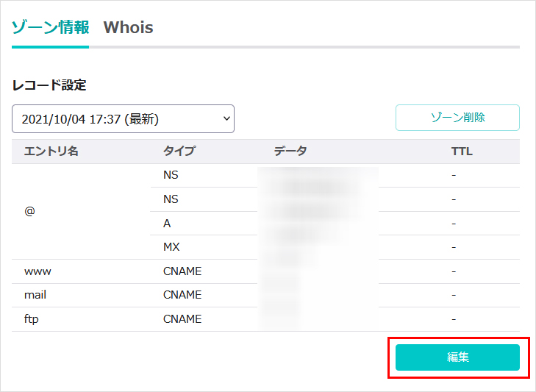
Task: Click the タイプ column header
Action: pyautogui.click(x=179, y=152)
